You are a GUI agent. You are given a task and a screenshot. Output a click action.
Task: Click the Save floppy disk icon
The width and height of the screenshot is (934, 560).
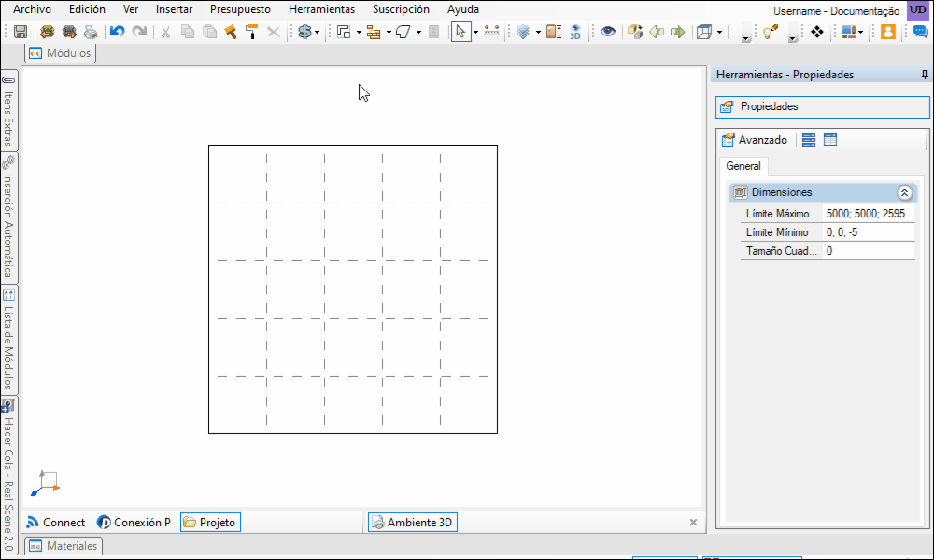click(x=21, y=32)
